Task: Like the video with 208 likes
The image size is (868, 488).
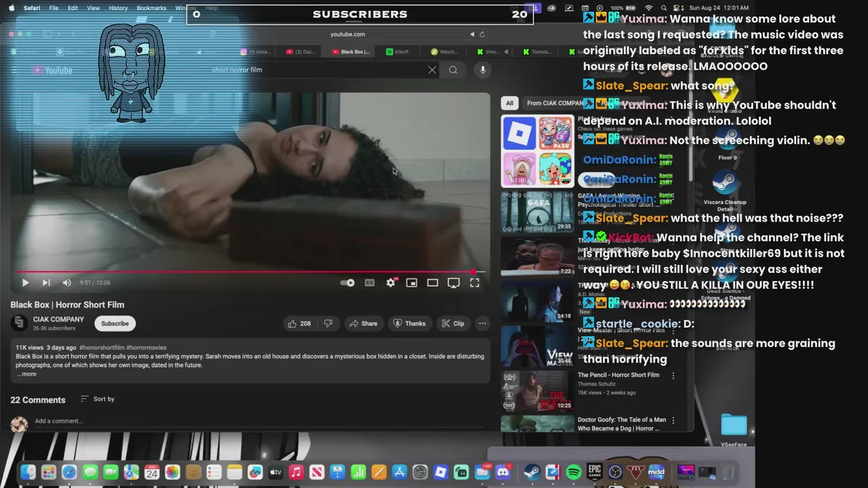Action: 299,323
